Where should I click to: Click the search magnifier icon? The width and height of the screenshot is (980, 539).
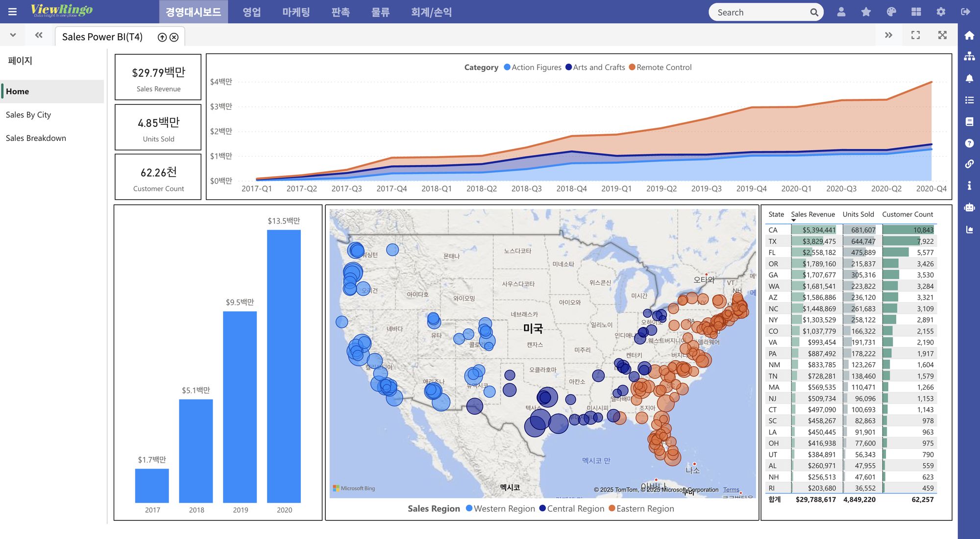[x=814, y=12]
